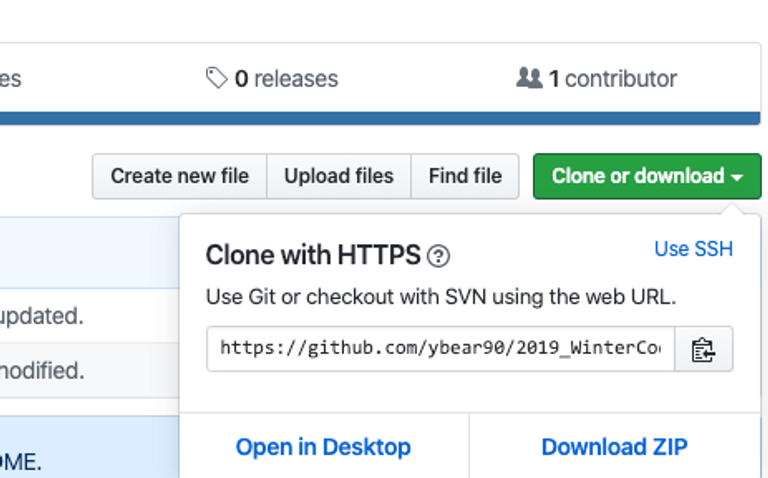Image resolution: width=768 pixels, height=478 pixels.
Task: Click the people icon beside contributor
Action: tap(529, 78)
